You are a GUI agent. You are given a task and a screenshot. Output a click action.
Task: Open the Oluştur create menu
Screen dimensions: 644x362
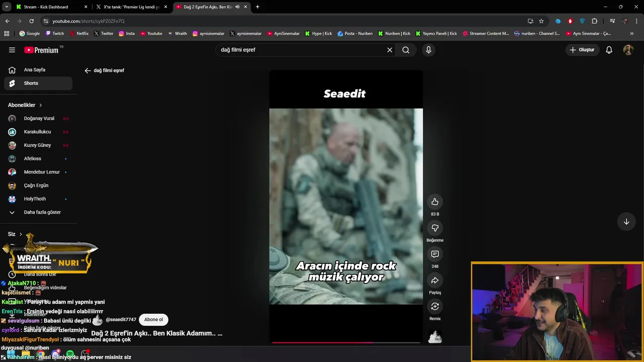582,50
